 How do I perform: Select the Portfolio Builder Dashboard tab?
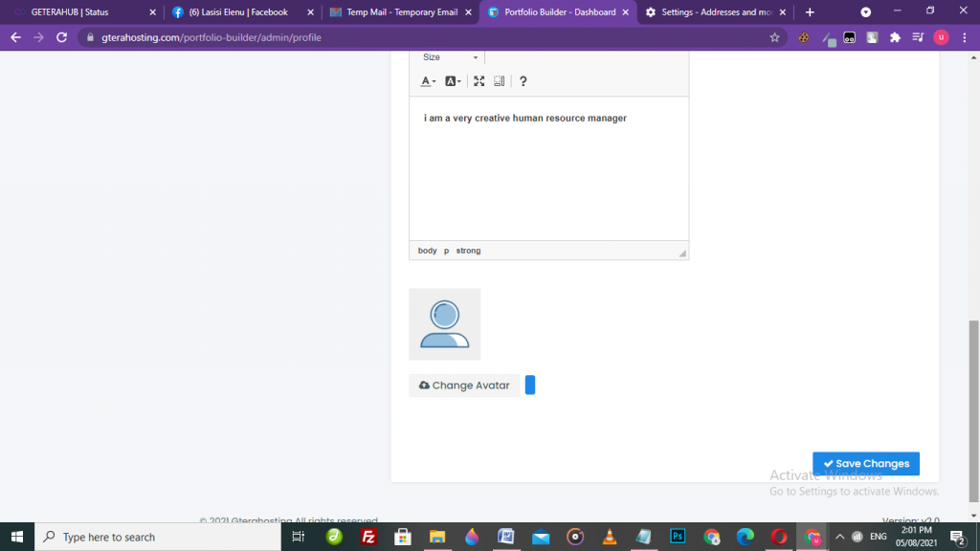[558, 11]
